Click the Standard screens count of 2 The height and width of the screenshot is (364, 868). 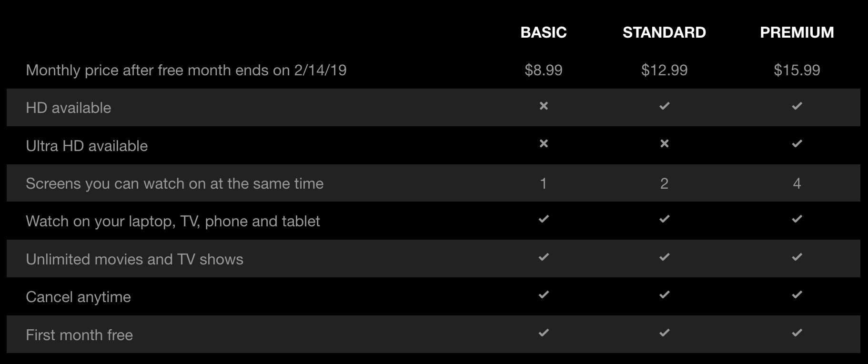(664, 183)
